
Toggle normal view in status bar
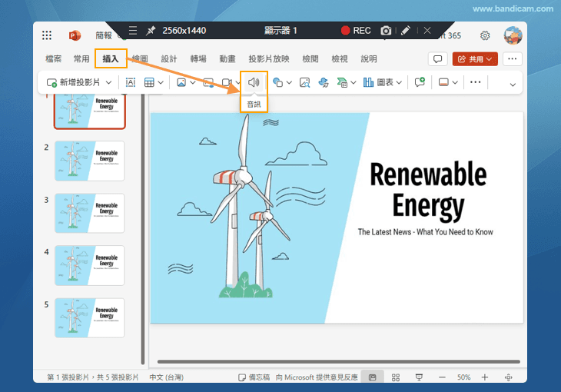(373, 377)
